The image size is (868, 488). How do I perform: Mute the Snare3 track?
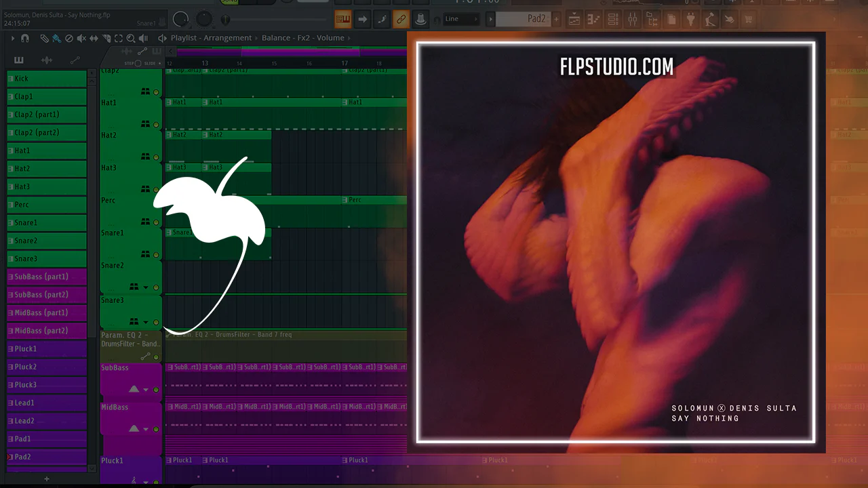156,322
